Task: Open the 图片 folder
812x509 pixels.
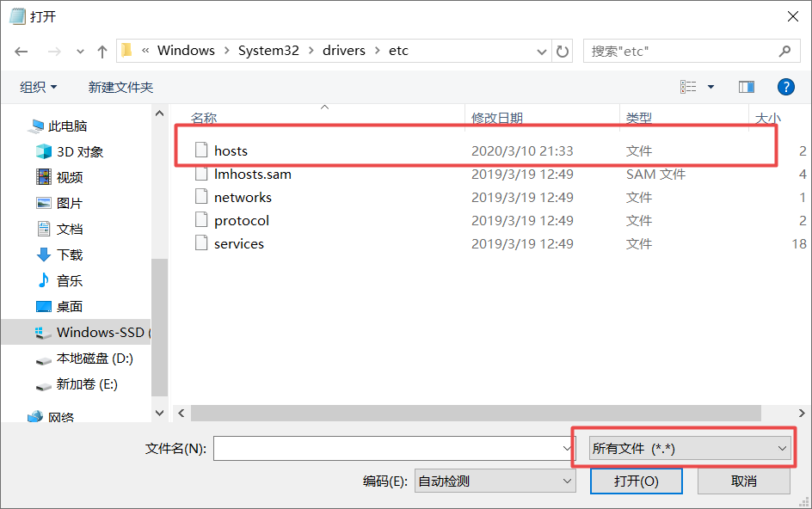Action: [70, 204]
